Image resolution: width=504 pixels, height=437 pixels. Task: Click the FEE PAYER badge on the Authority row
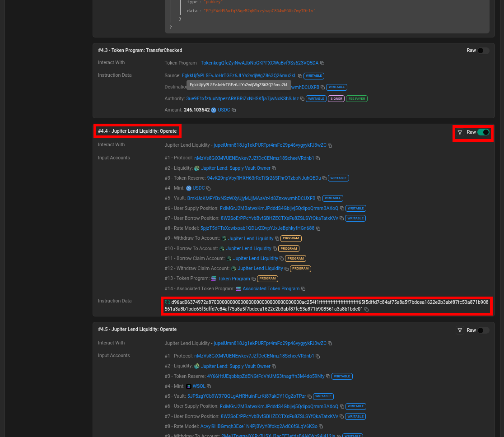tap(357, 99)
